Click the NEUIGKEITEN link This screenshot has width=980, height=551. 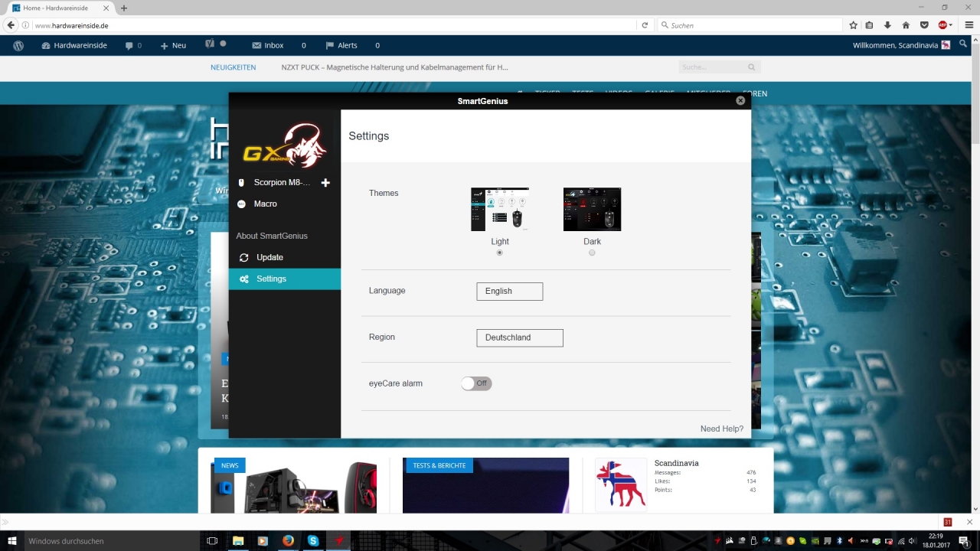coord(233,67)
